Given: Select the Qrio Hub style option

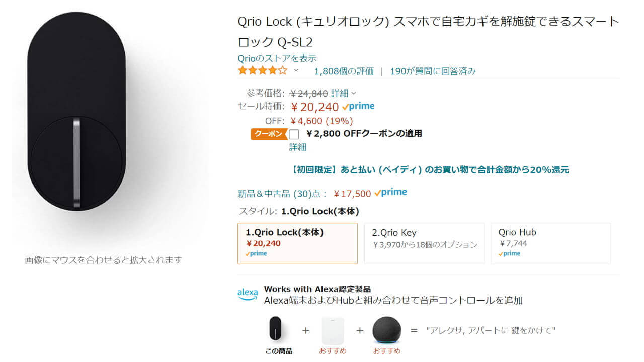Looking at the screenshot, I should point(551,243).
